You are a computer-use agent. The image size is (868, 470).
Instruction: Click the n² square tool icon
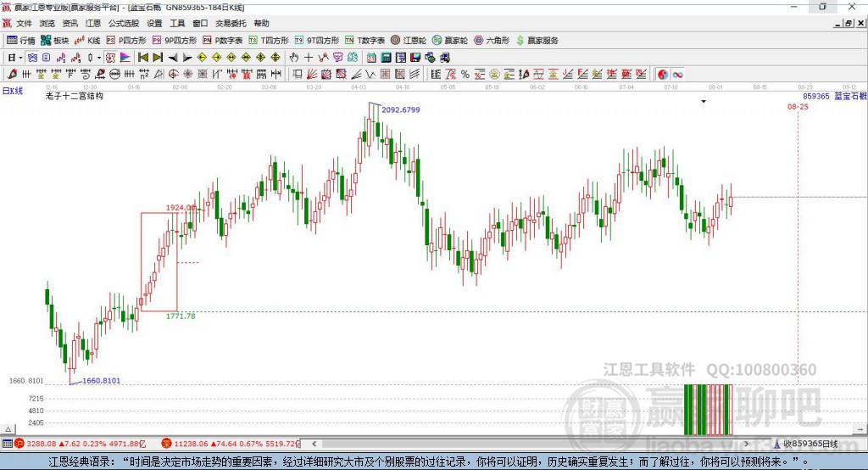coord(143,75)
